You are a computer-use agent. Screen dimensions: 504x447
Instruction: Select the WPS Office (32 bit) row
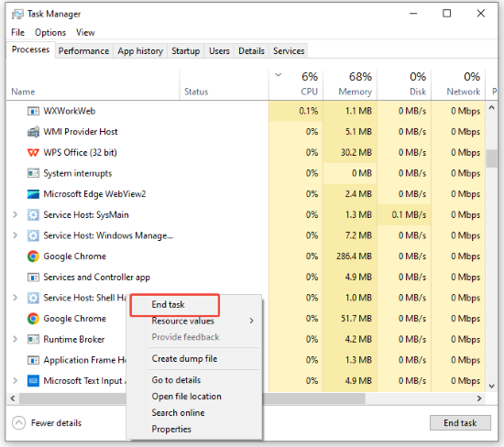tap(246, 152)
